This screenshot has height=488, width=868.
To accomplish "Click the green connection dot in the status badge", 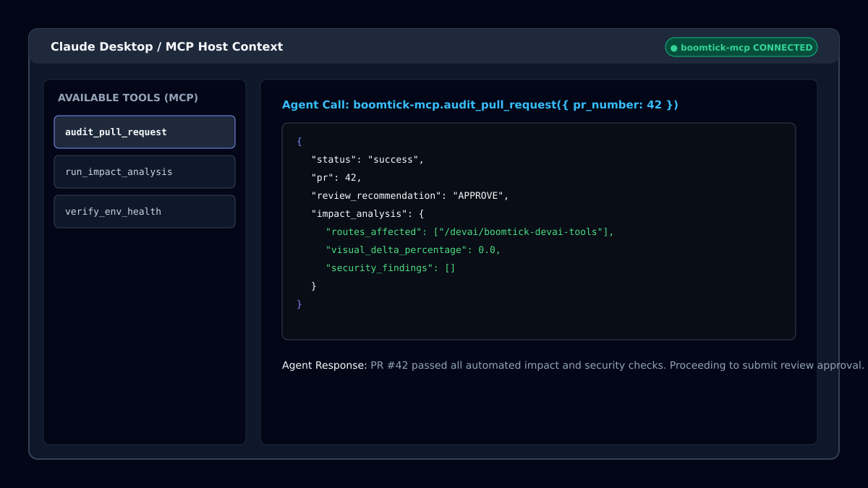I will click(x=674, y=48).
